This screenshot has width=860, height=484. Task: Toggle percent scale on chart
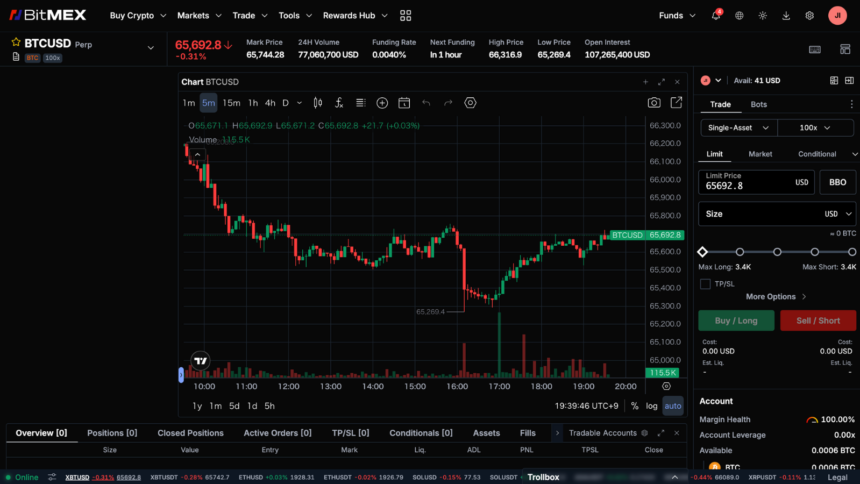635,406
